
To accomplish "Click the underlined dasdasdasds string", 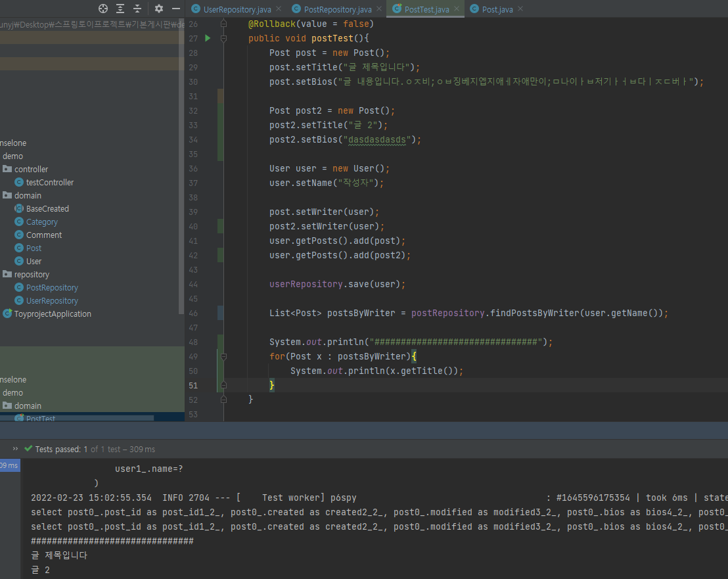I will click(x=376, y=140).
